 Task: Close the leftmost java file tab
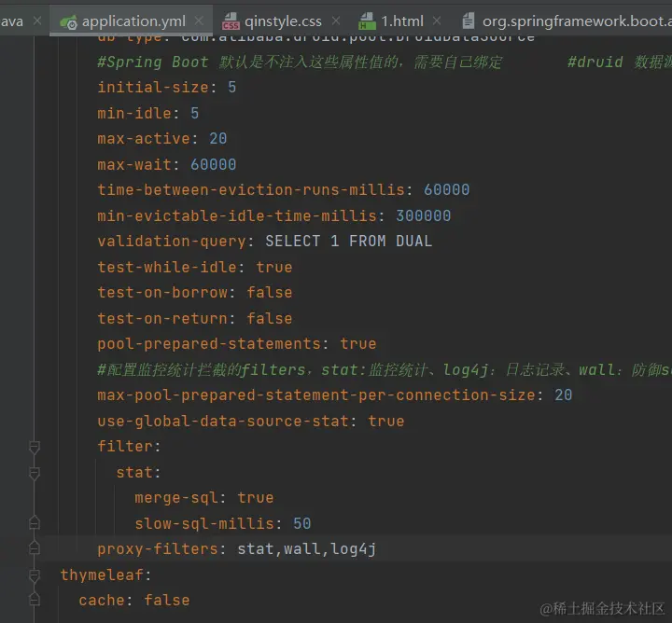click(x=37, y=21)
